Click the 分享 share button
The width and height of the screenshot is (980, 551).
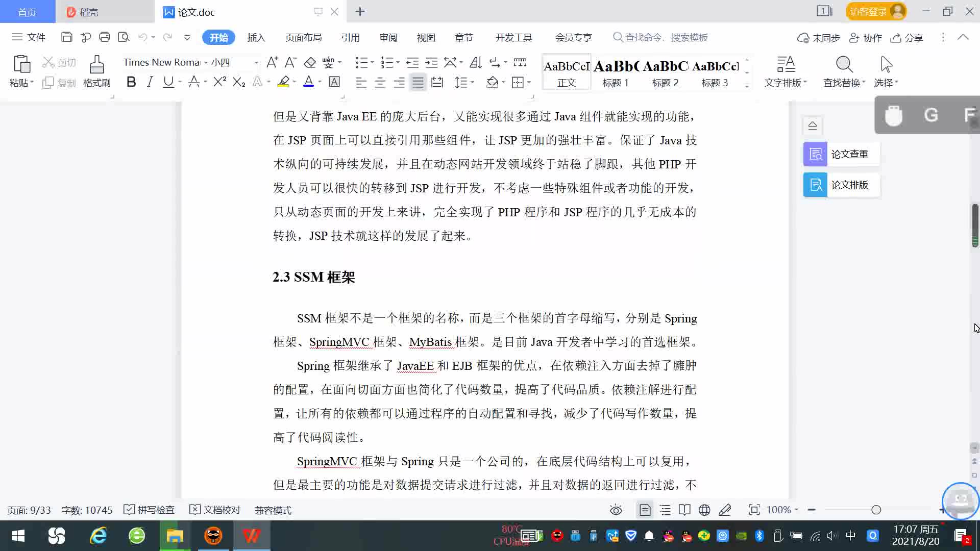point(907,38)
